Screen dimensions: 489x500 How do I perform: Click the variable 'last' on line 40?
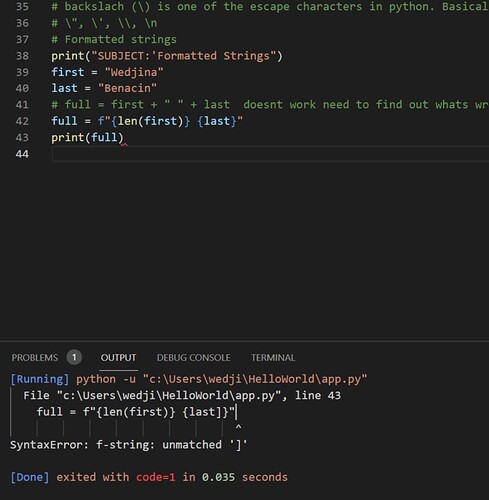(64, 88)
